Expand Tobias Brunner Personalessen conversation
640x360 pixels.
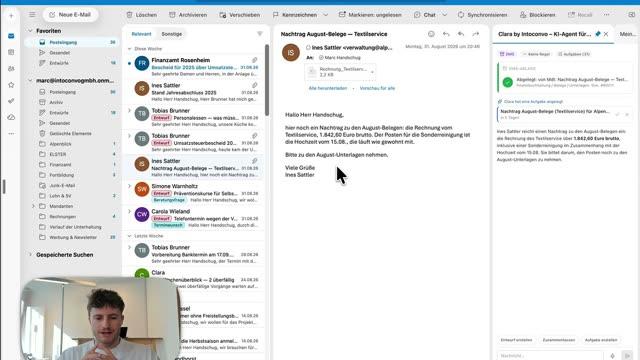tap(129, 111)
